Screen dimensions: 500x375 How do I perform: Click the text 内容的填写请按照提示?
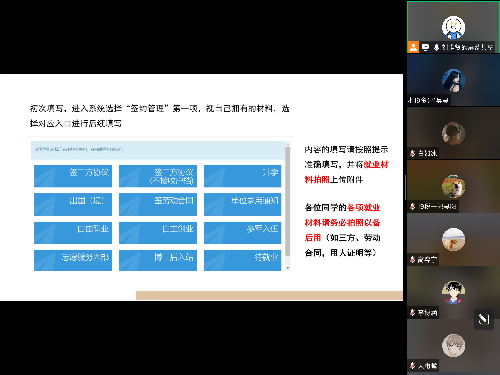click(x=346, y=149)
